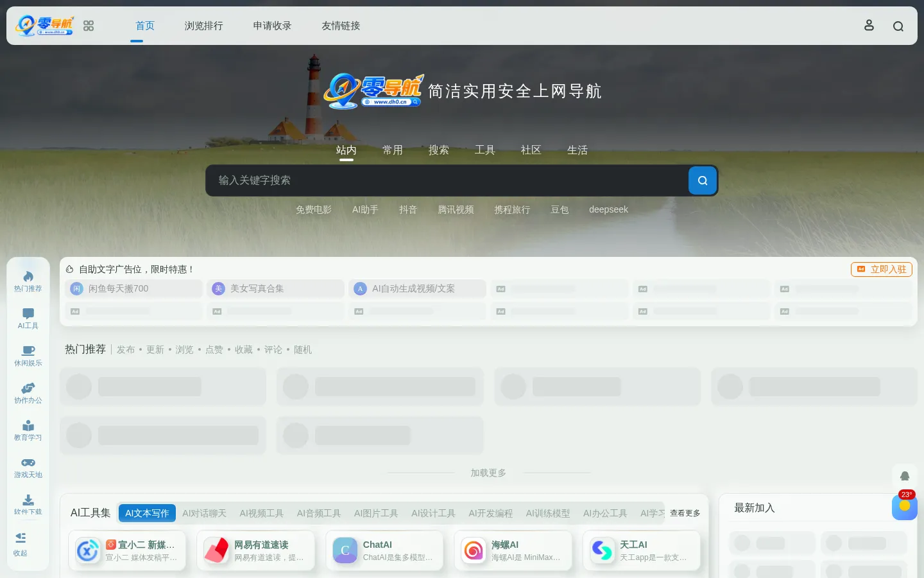Switch to the 社区 search tab
Viewport: 924px width, 578px height.
(x=531, y=150)
